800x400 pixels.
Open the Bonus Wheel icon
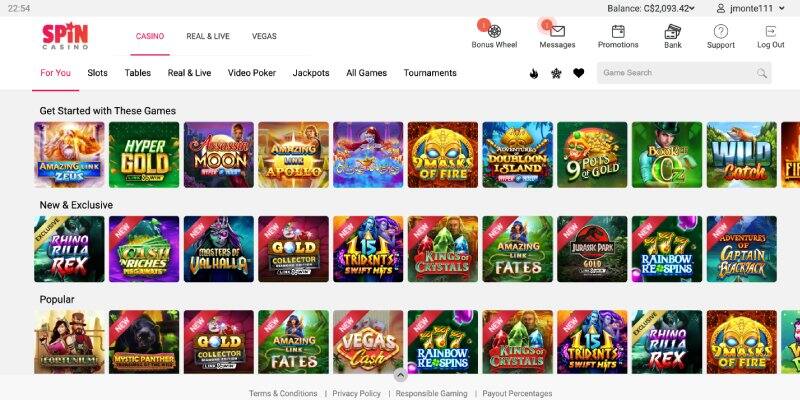tap(494, 32)
